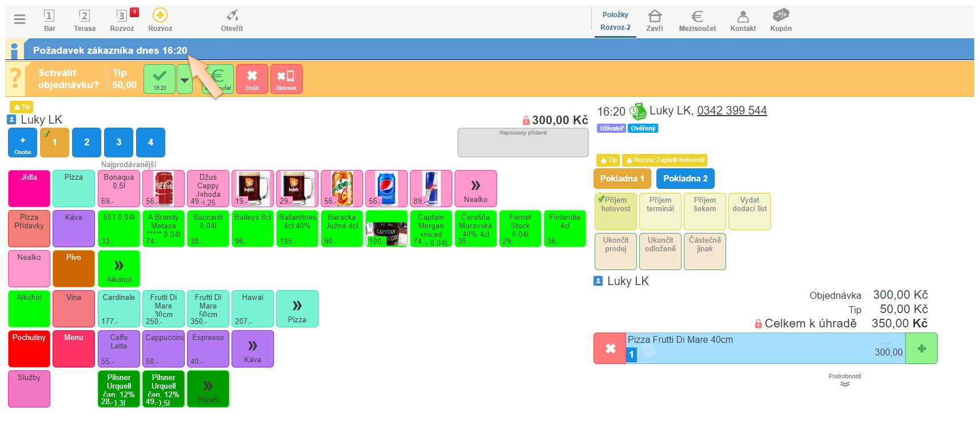Open the hamburger main menu
The image size is (980, 427).
click(x=19, y=19)
